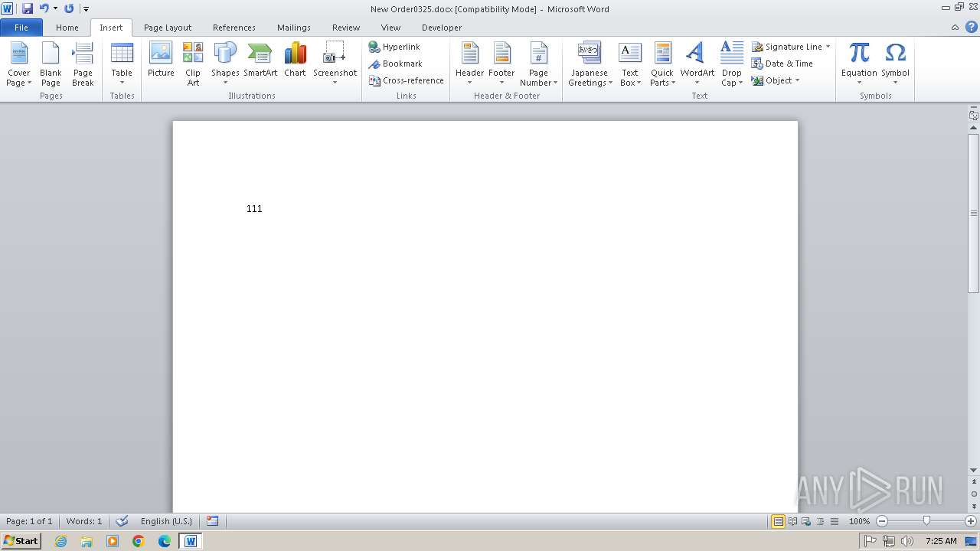The width and height of the screenshot is (980, 551).
Task: Open Quick Parts menu
Action: pyautogui.click(x=662, y=64)
